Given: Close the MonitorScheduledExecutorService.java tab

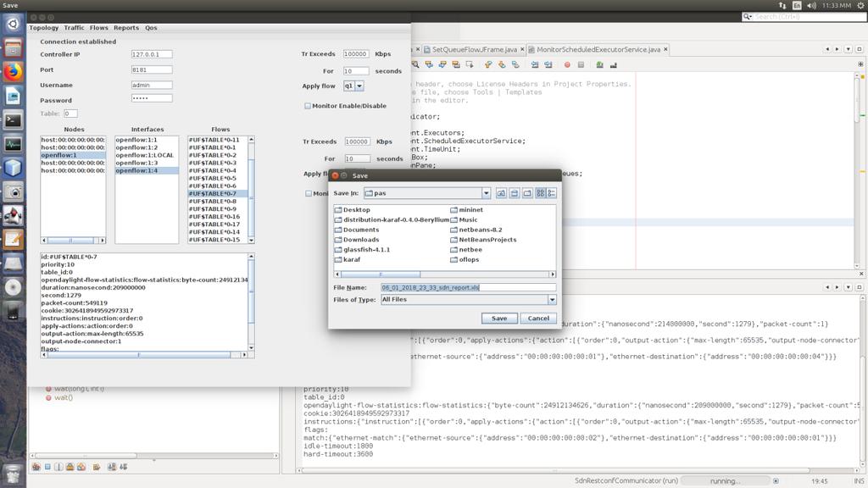Looking at the screenshot, I should 665,50.
